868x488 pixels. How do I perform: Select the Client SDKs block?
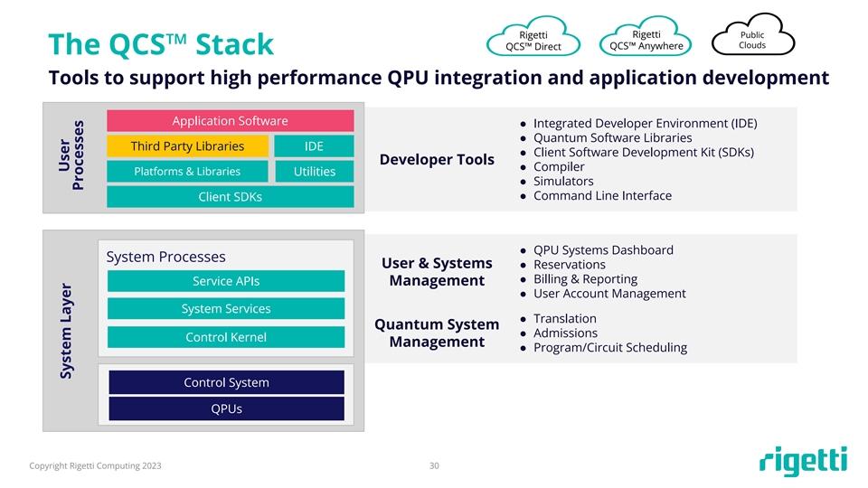231,197
